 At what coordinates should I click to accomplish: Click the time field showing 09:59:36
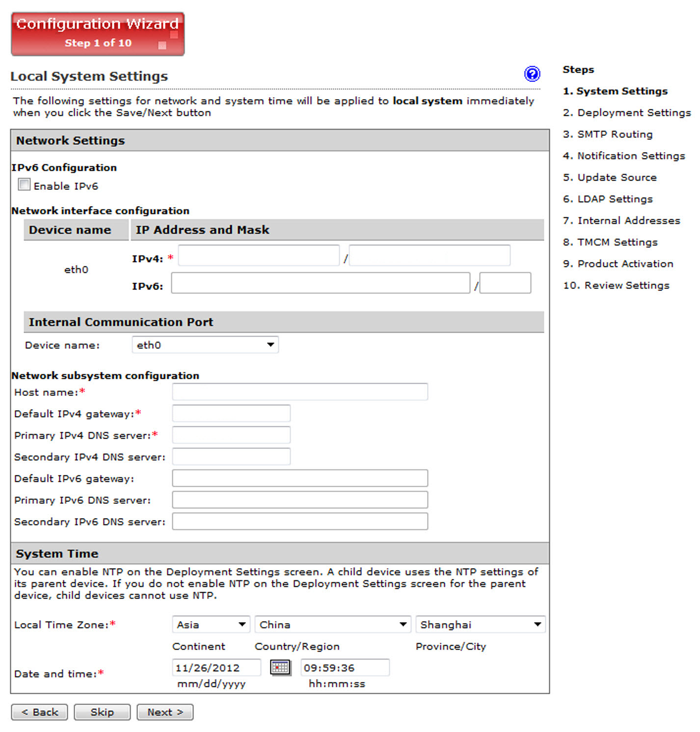[x=345, y=668]
